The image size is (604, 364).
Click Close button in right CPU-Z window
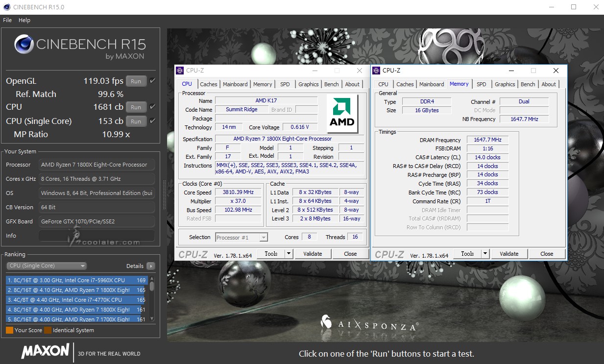(x=547, y=254)
